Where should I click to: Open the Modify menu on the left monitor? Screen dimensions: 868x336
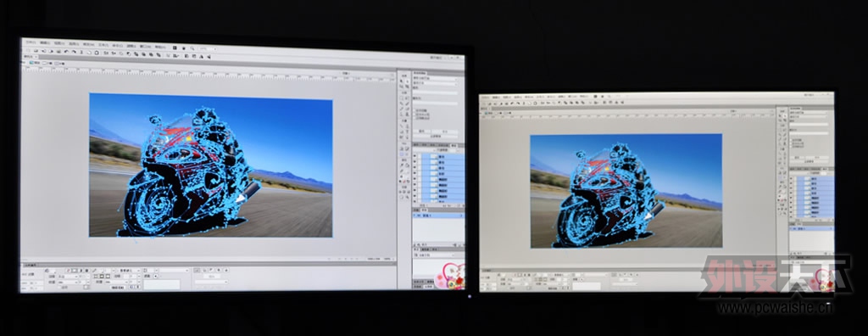tap(88, 44)
